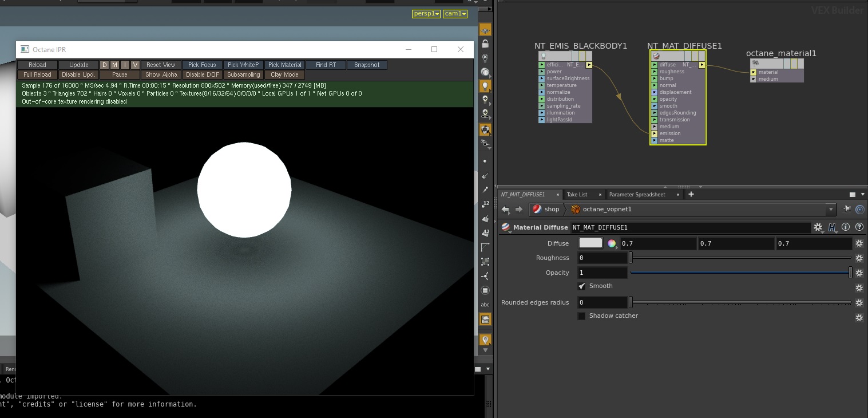The width and height of the screenshot is (868, 418).
Task: Open the parameter help question-mark icon
Action: click(x=859, y=227)
